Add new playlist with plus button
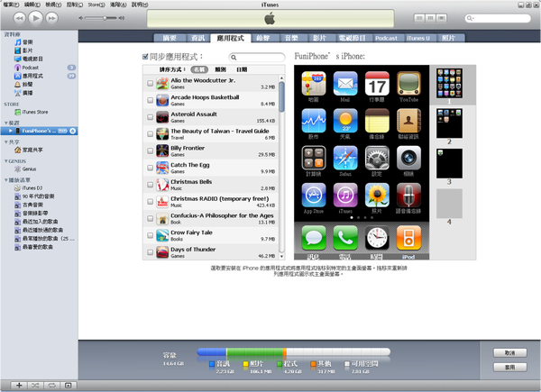Viewport: 541px width, 392px height. pos(19,385)
